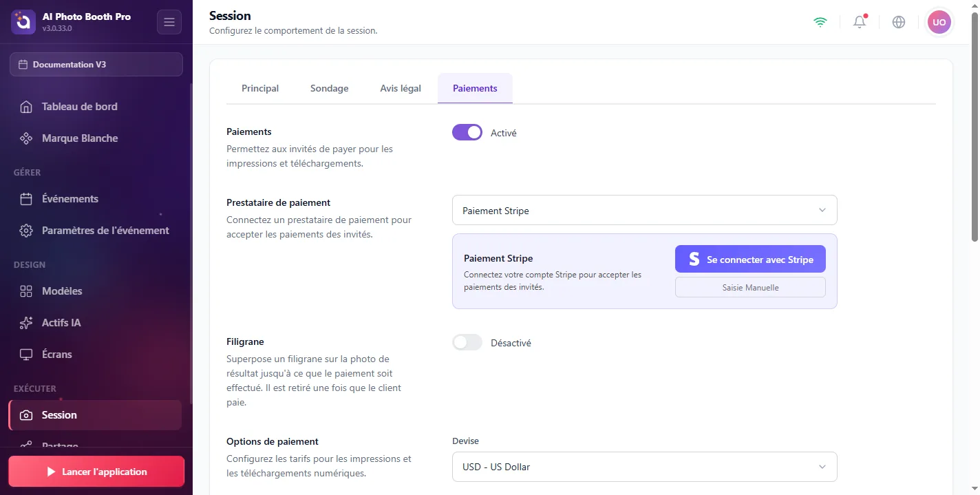This screenshot has width=980, height=495.
Task: Click the Écrans monitor icon
Action: tap(26, 355)
